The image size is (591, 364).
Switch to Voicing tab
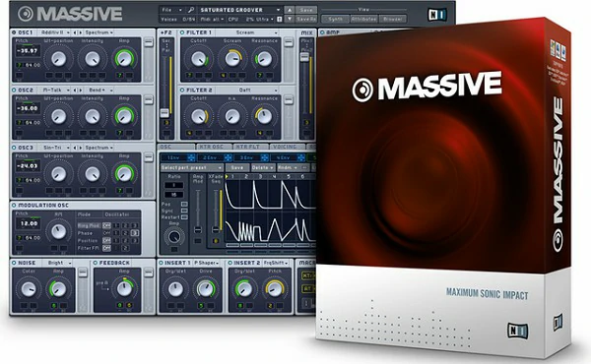pos(288,147)
